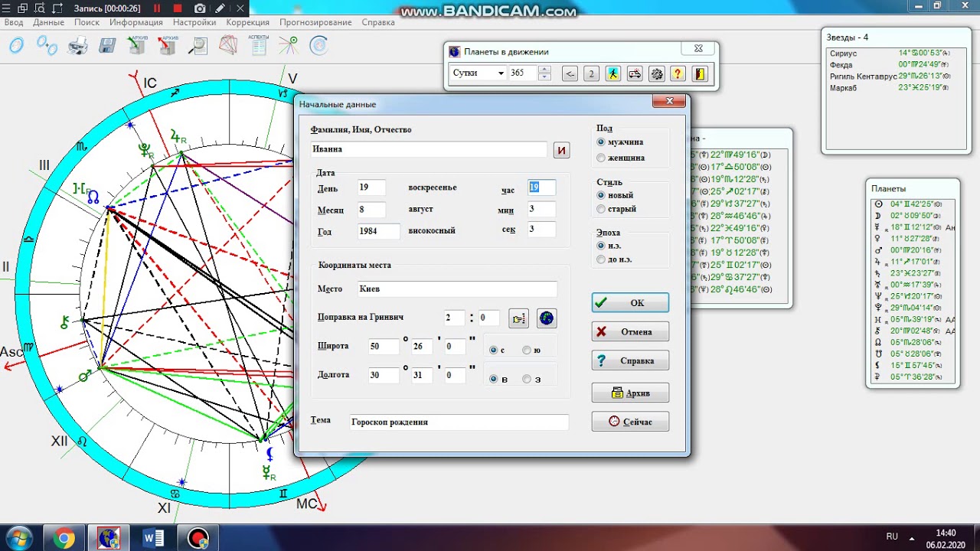Open the Коррекция menu

click(248, 23)
